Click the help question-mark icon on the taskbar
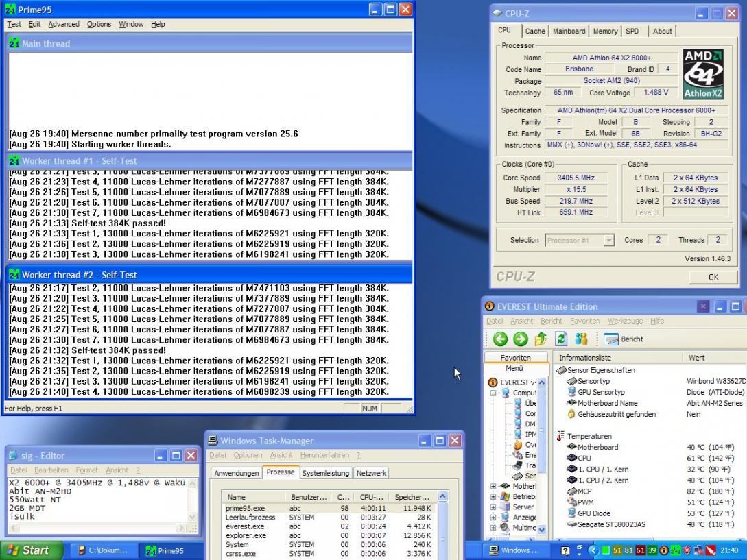 pyautogui.click(x=565, y=550)
